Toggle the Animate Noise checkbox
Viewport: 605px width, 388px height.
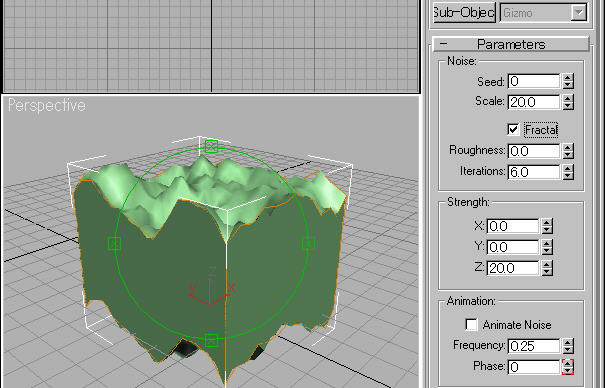[x=471, y=325]
